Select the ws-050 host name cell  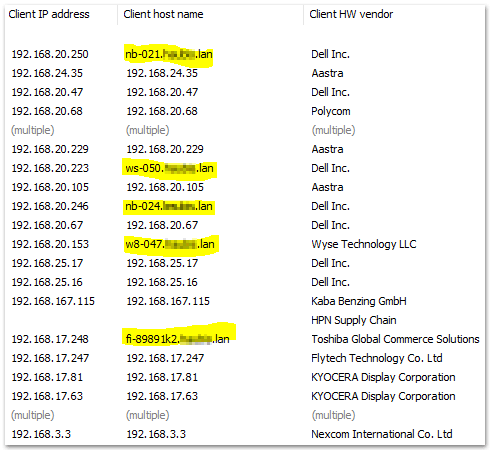(x=169, y=168)
